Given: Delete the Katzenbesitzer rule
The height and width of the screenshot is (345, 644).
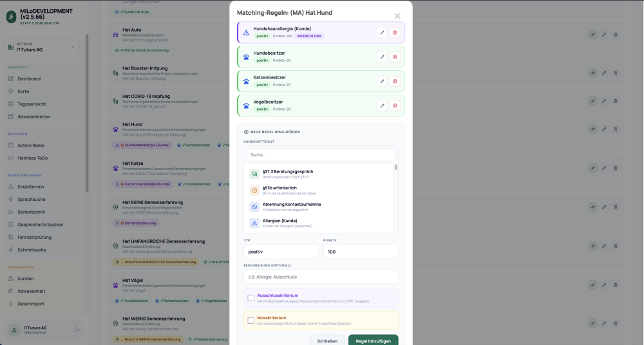Looking at the screenshot, I should pyautogui.click(x=395, y=81).
